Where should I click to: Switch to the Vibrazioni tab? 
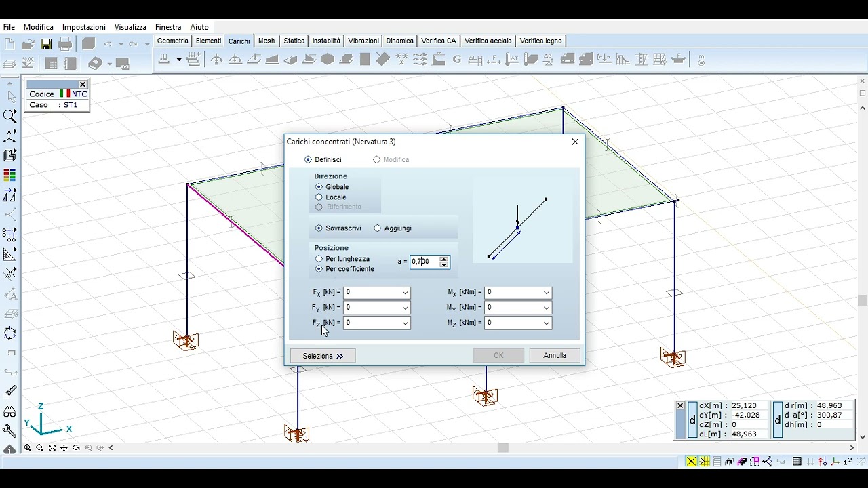click(x=363, y=41)
